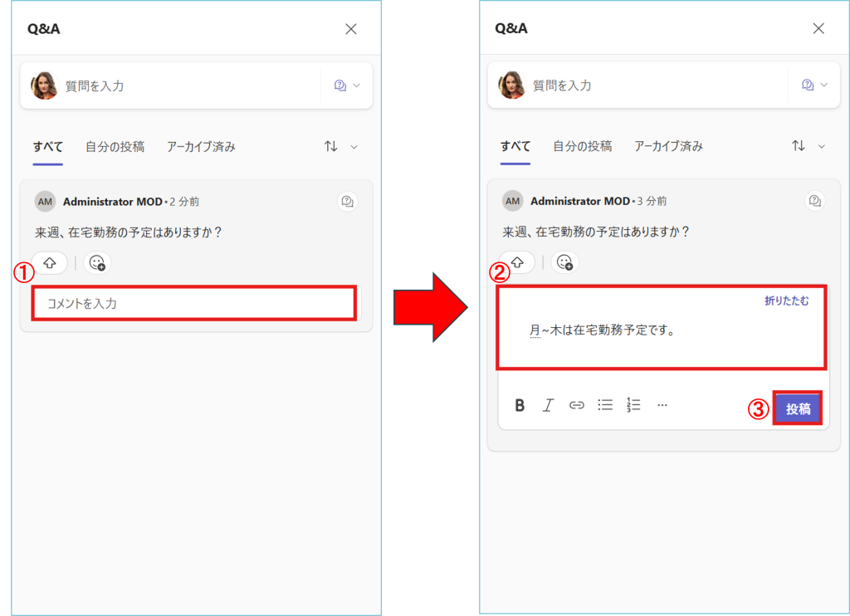This screenshot has width=850, height=616.
Task: Open the sort order dropdown in the left panel
Action: point(340,146)
